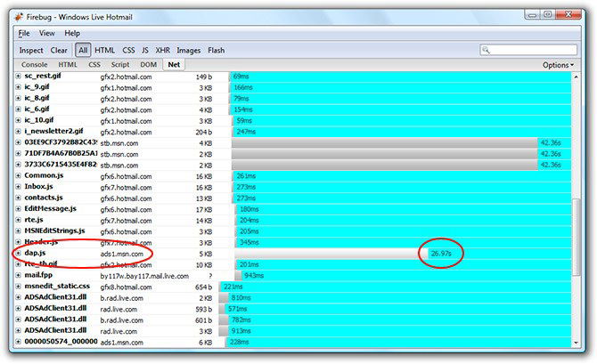Focus the search input field
The width and height of the screenshot is (597, 364).
(528, 50)
